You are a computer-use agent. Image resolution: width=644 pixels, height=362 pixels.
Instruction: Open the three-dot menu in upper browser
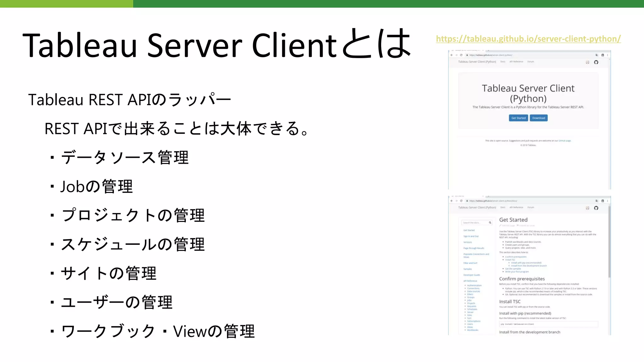tap(608, 55)
